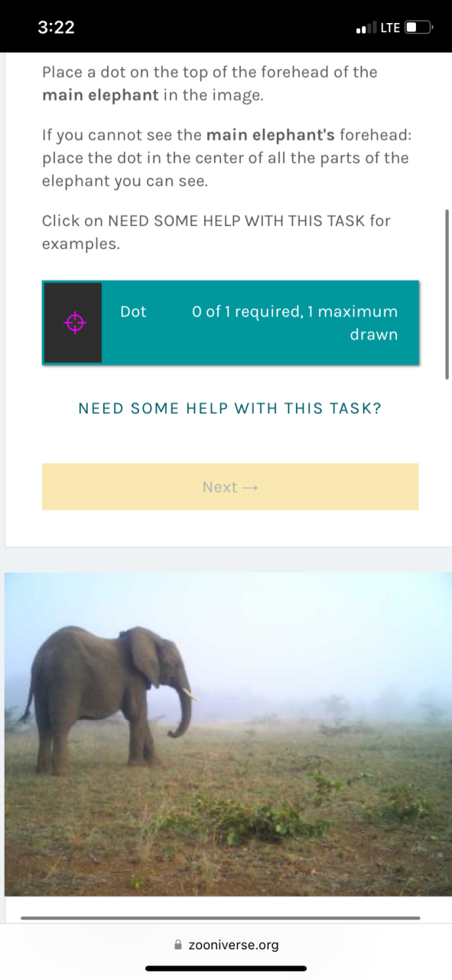452x980 pixels.
Task: Select the magenta crosshair Dot tool icon
Action: point(74,323)
